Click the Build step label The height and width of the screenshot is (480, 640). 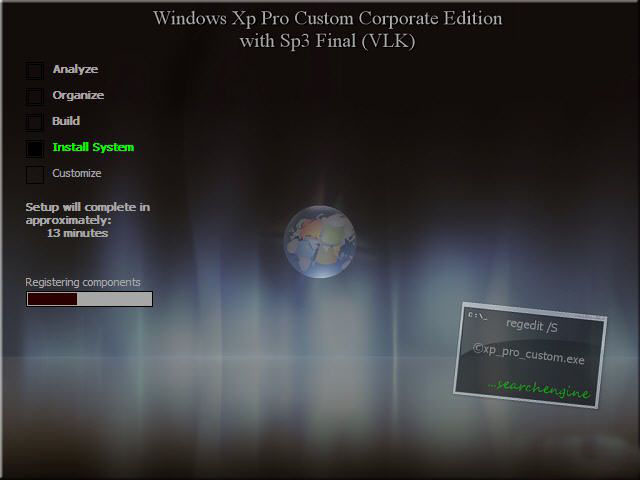[x=66, y=121]
